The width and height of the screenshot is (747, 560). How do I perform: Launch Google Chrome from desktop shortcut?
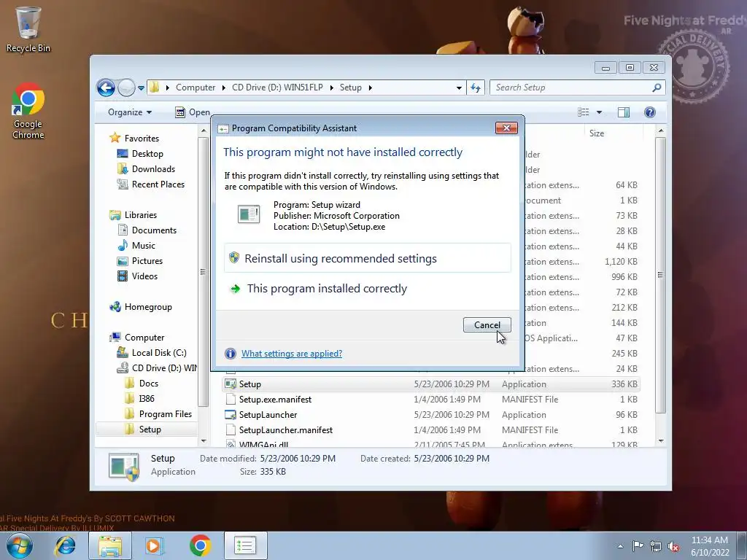(x=28, y=111)
